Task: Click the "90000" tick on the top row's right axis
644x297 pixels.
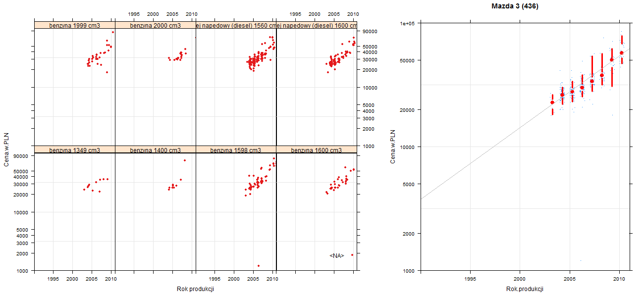Action: pyautogui.click(x=371, y=32)
